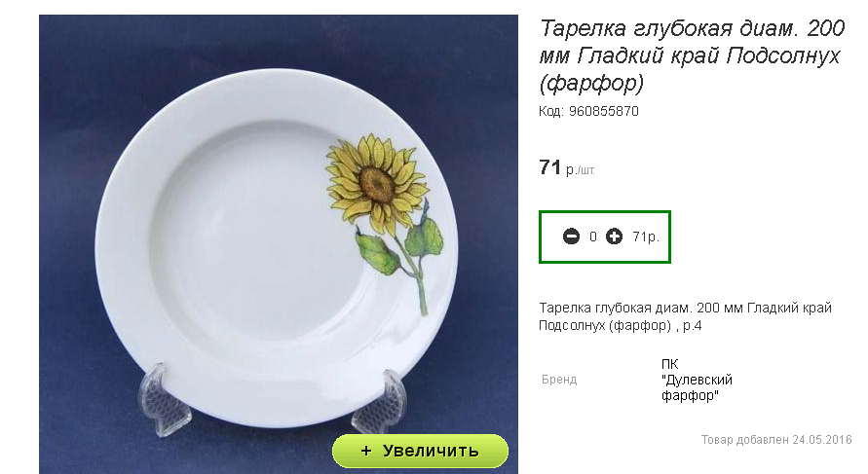This screenshot has width=868, height=474.
Task: Select the quantity value 0
Action: point(592,237)
